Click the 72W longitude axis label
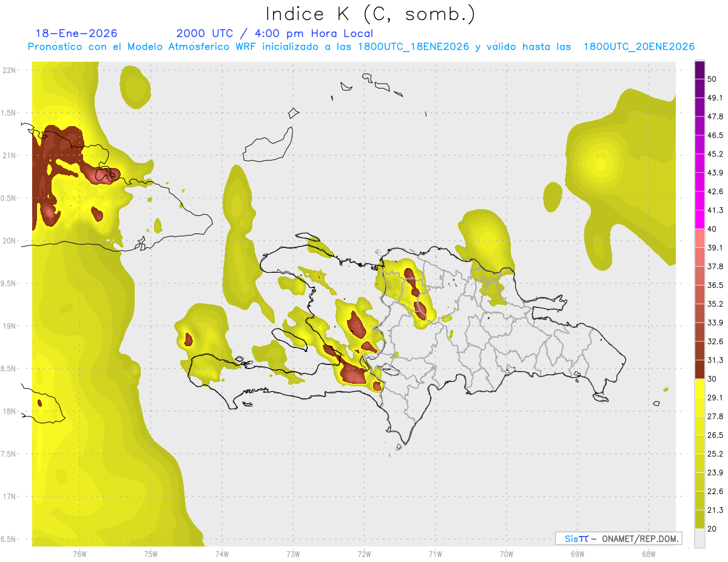The height and width of the screenshot is (562, 728). (364, 554)
